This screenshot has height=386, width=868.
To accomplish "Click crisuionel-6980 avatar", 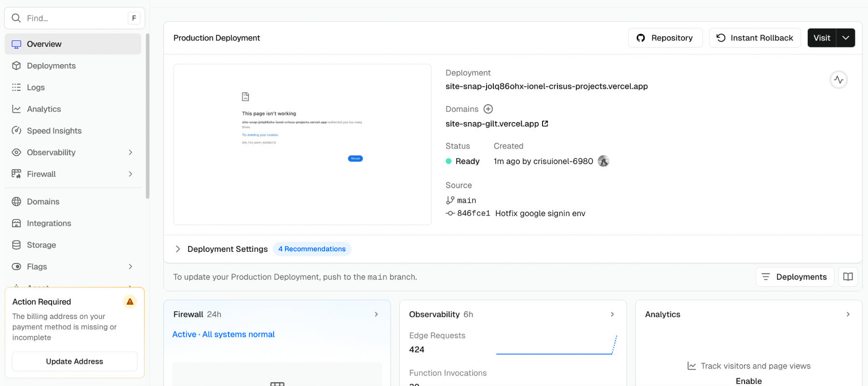I will point(603,161).
